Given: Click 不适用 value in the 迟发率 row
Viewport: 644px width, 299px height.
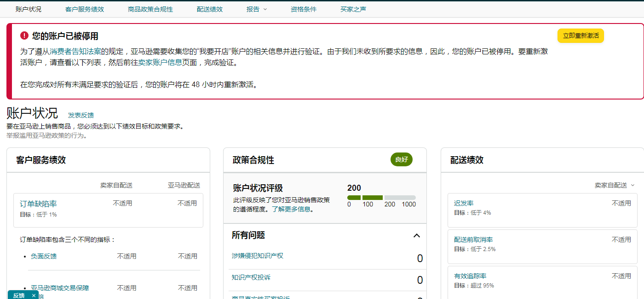Looking at the screenshot, I should 621,203.
